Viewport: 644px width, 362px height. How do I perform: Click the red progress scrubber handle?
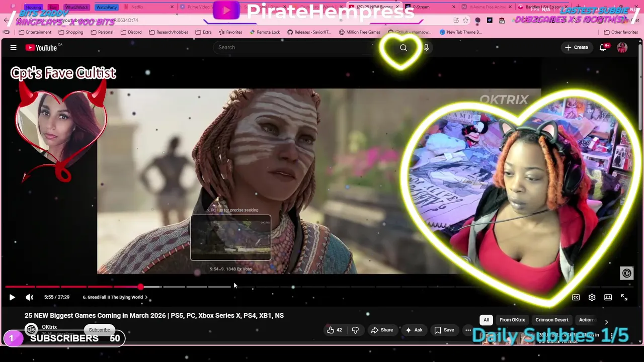pyautogui.click(x=140, y=287)
